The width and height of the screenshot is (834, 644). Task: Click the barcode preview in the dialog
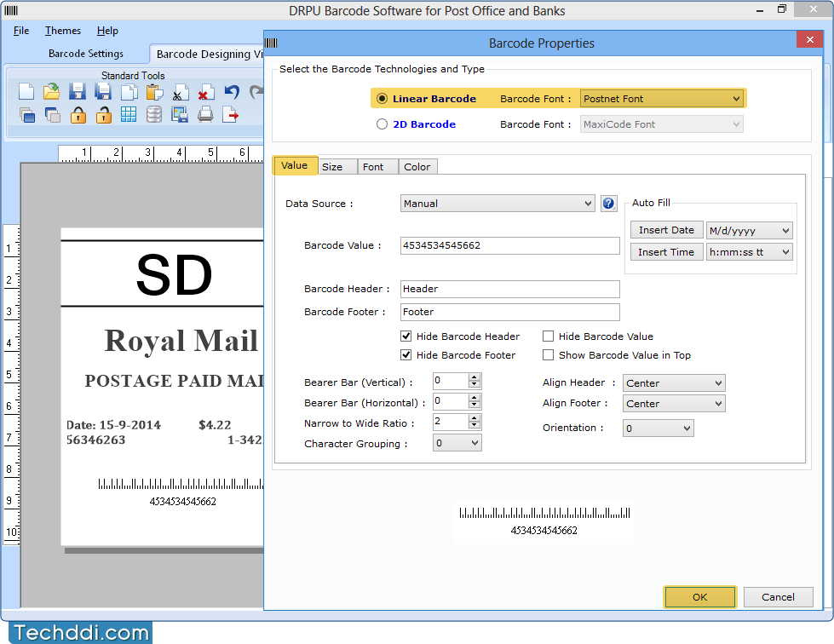coord(544,520)
